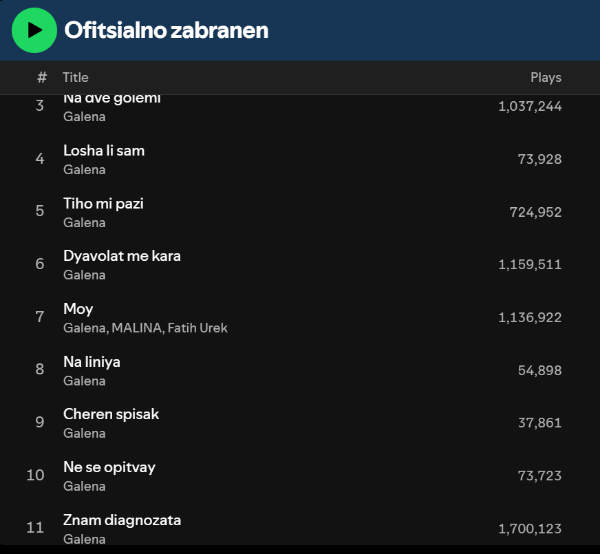This screenshot has width=600, height=554.
Task: Play the track titled Moy
Action: tap(78, 309)
